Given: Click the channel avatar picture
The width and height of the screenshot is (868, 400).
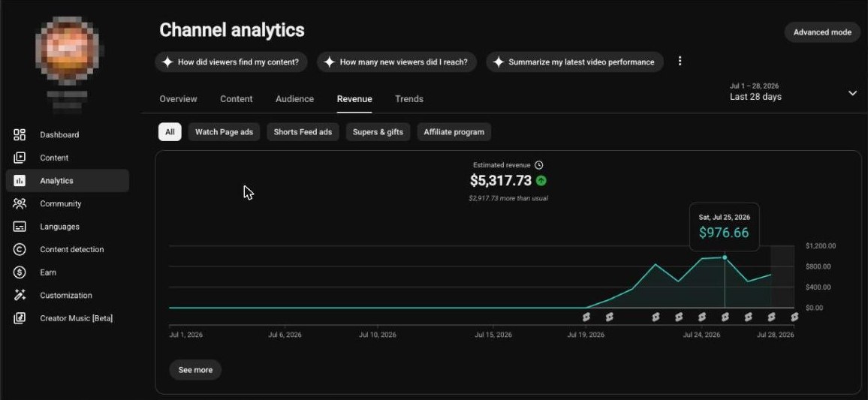Looking at the screenshot, I should tap(68, 50).
